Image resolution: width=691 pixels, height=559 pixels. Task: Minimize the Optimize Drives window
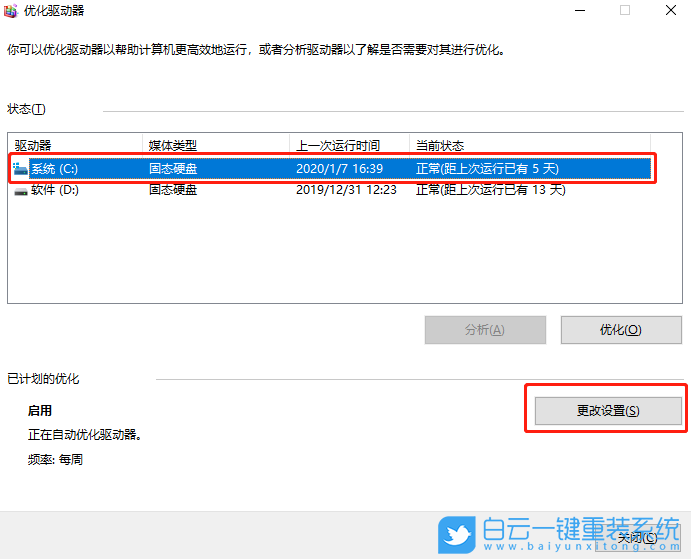pyautogui.click(x=580, y=11)
